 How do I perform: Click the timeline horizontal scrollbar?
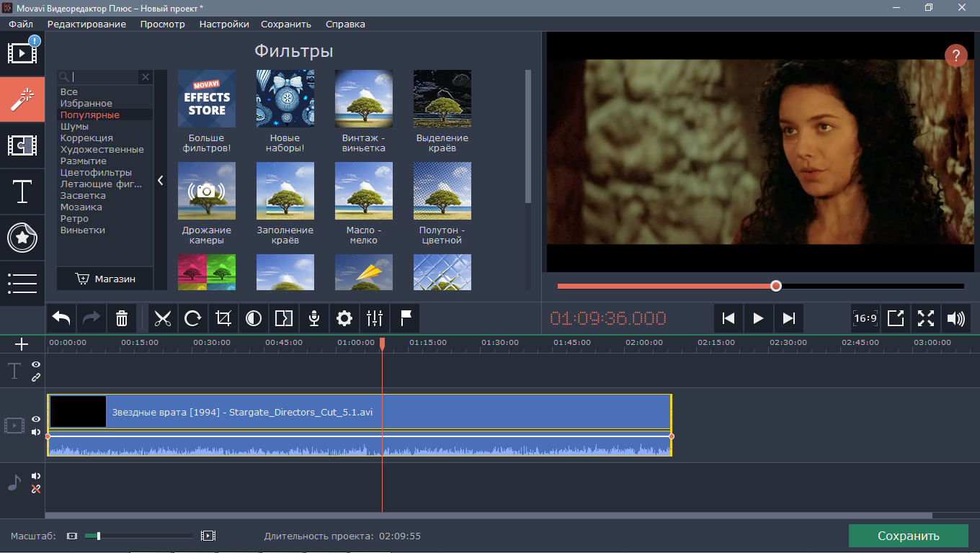[x=489, y=516]
